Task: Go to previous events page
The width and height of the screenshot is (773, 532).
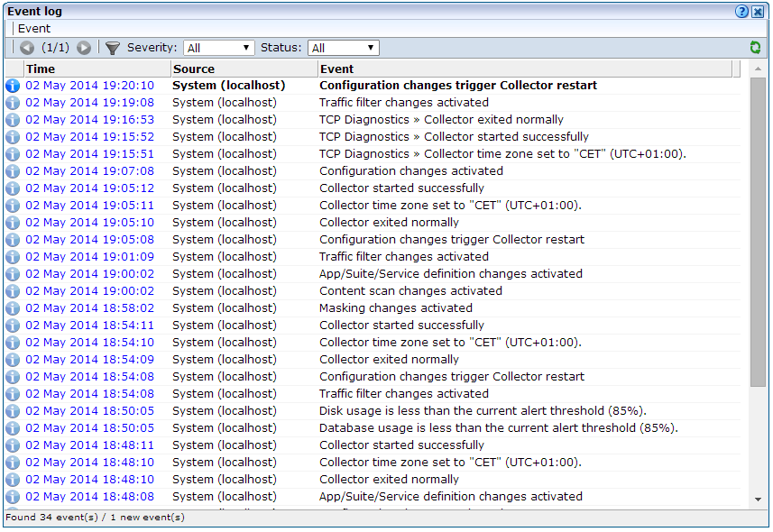Action: [27, 48]
